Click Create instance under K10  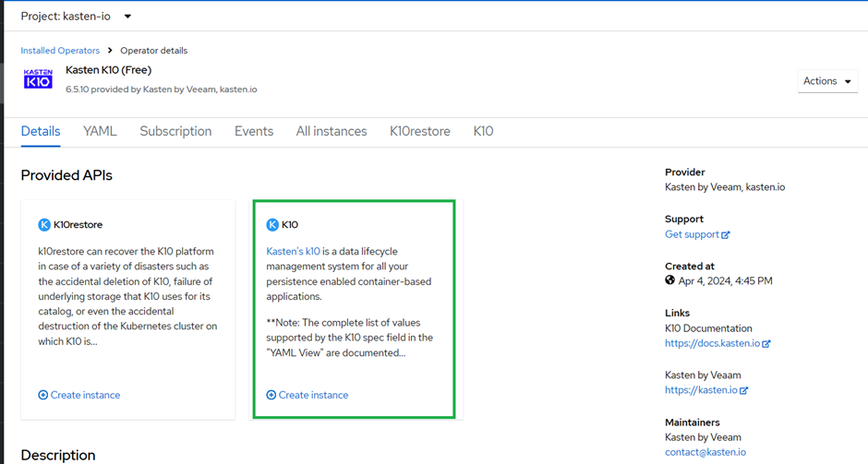pos(307,395)
